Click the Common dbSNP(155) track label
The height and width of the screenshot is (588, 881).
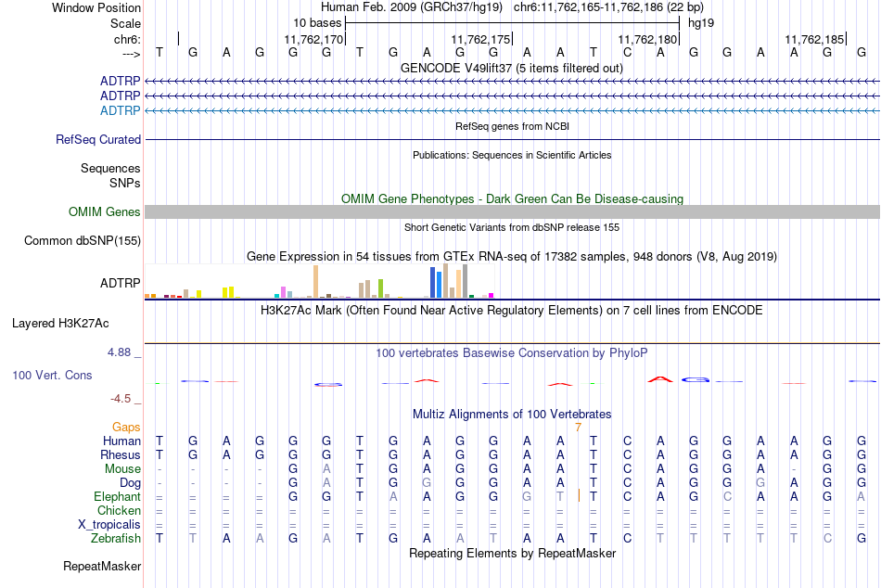83,240
